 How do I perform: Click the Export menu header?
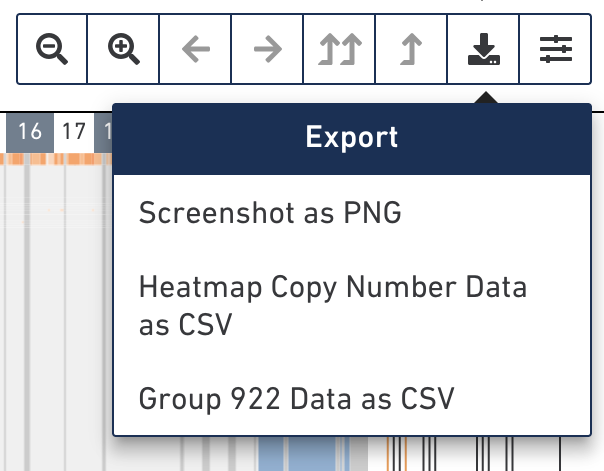(352, 138)
